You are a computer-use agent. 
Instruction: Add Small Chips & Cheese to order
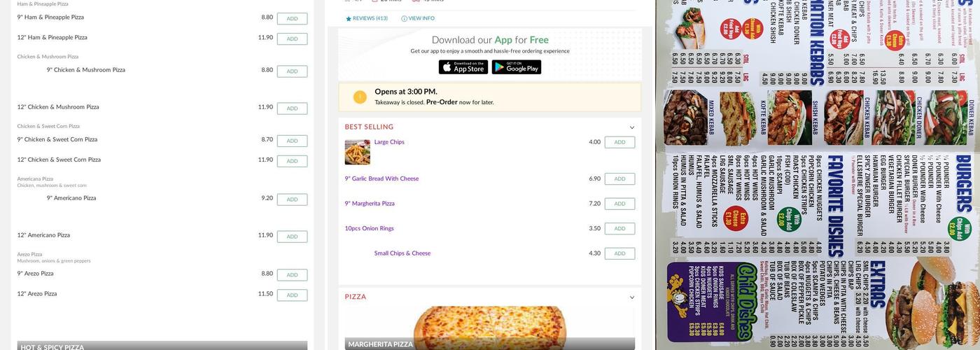[x=619, y=253]
